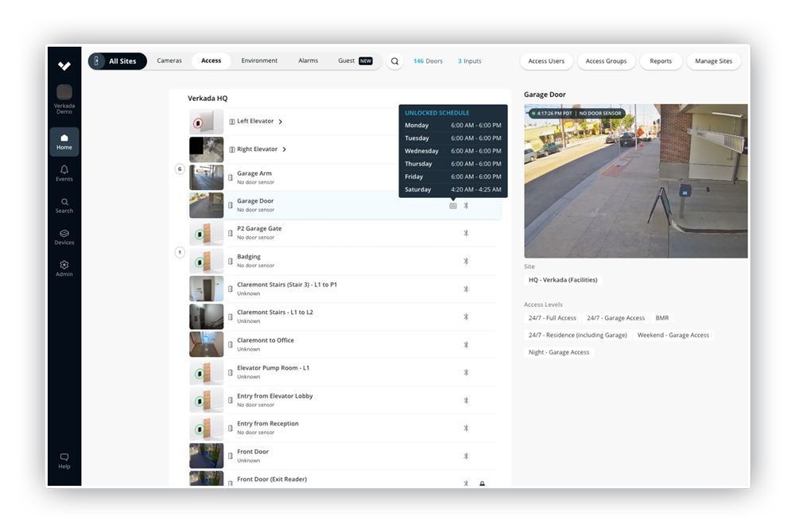
Task: Click Bluetooth icon for Claremont Stairs (Stair 3)
Action: click(466, 289)
